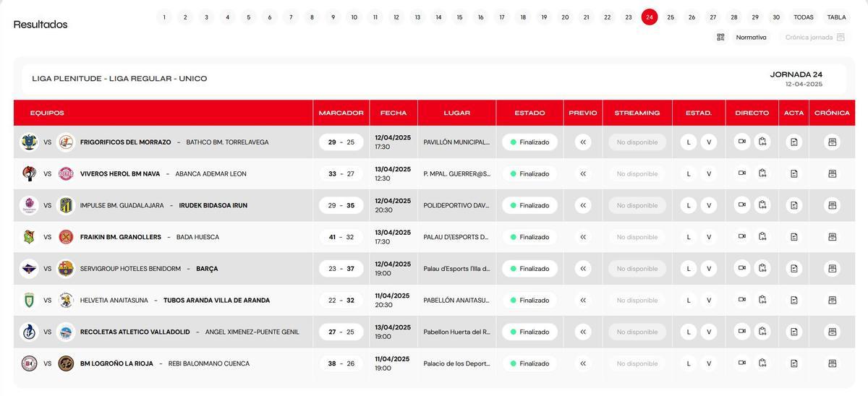Open the video camera for Fraikin BM. Granollers match
The width and height of the screenshot is (868, 396).
tap(741, 237)
